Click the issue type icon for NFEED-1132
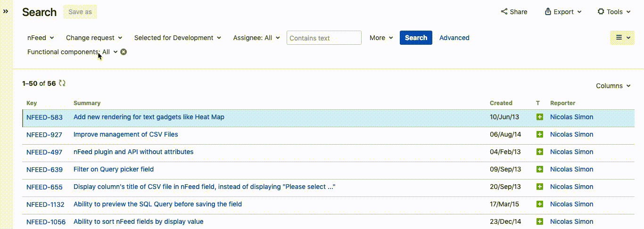This screenshot has width=644, height=229. click(540, 204)
